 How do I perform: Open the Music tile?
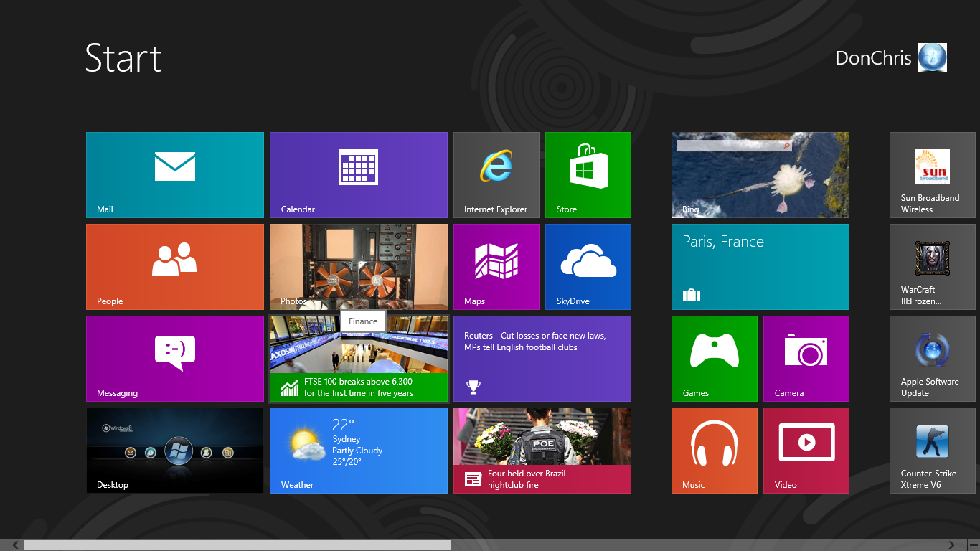click(x=715, y=451)
